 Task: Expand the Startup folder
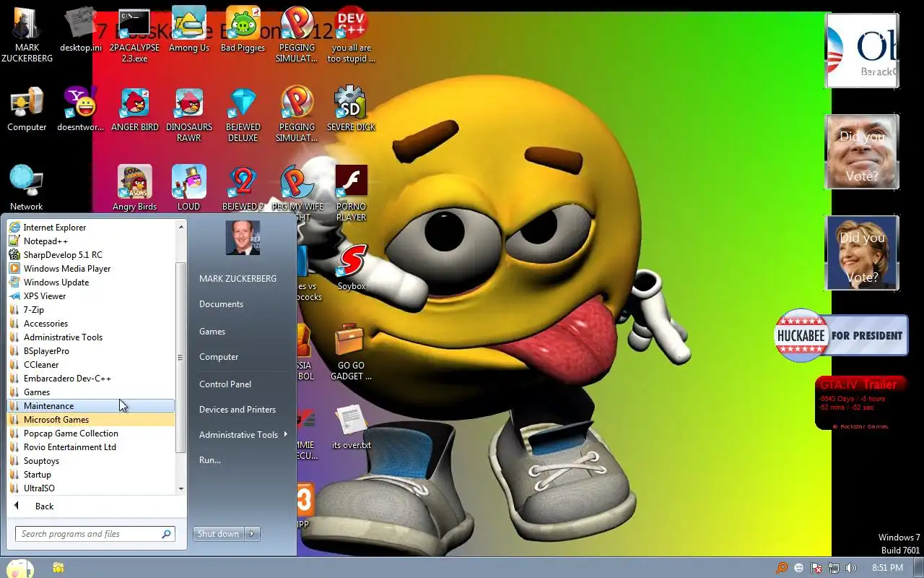click(x=91, y=474)
